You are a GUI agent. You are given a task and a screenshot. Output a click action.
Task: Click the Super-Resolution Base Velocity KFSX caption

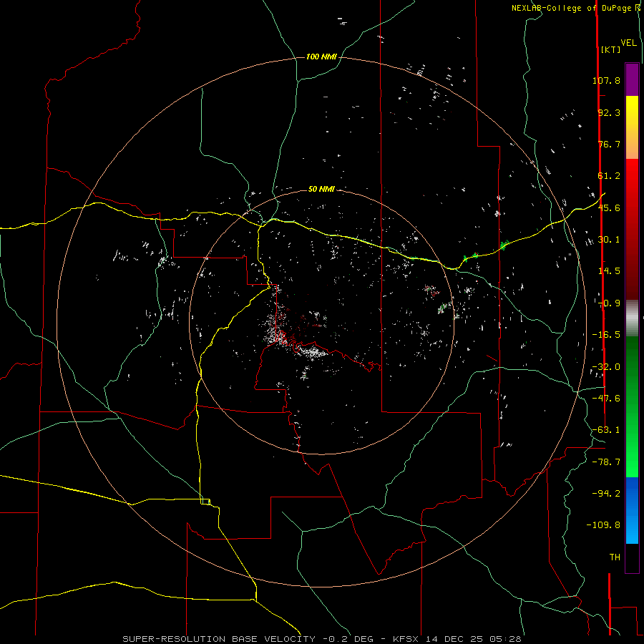pos(322,639)
